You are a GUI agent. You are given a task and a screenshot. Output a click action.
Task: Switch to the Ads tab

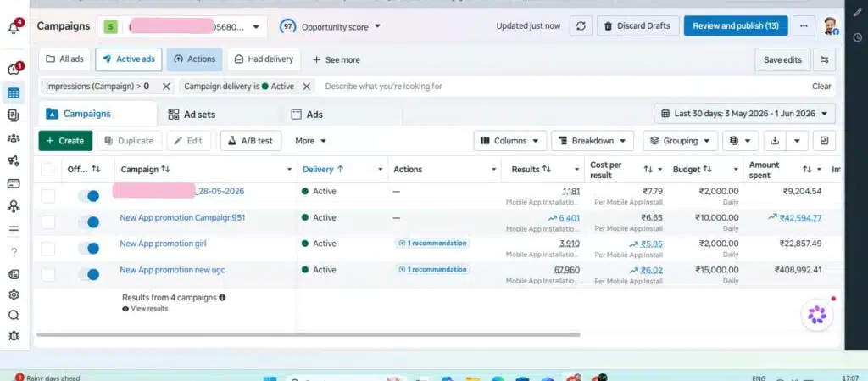[307, 115]
